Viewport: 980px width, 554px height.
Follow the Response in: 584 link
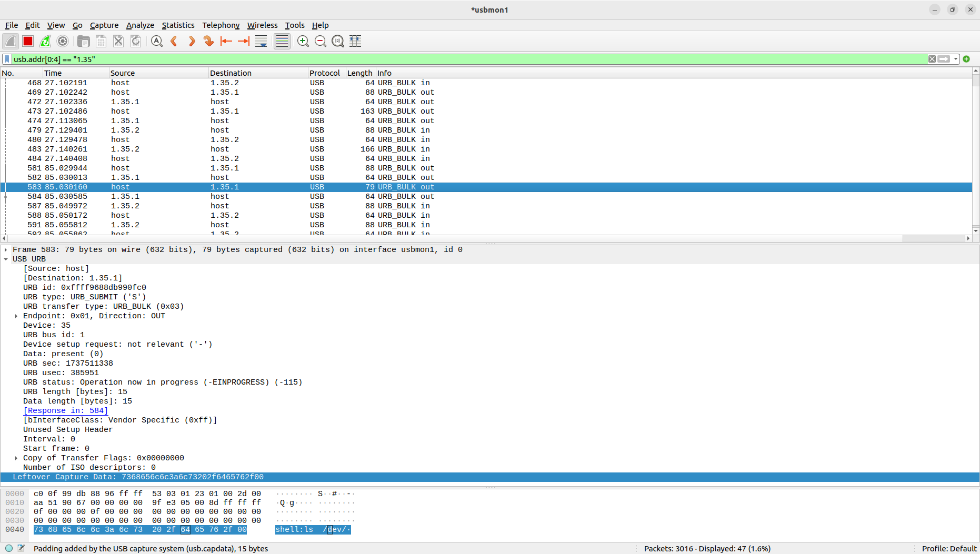pos(65,410)
